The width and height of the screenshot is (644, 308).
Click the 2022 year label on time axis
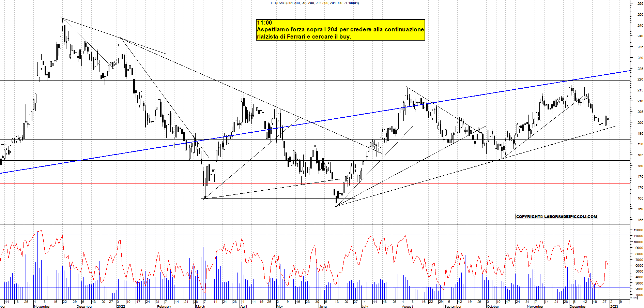121,306
